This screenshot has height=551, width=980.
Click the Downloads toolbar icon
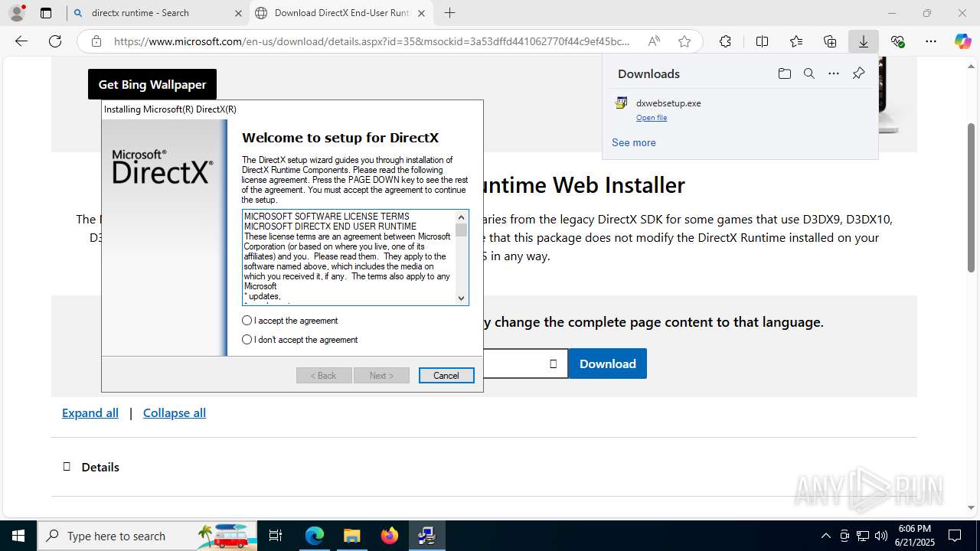(x=864, y=41)
